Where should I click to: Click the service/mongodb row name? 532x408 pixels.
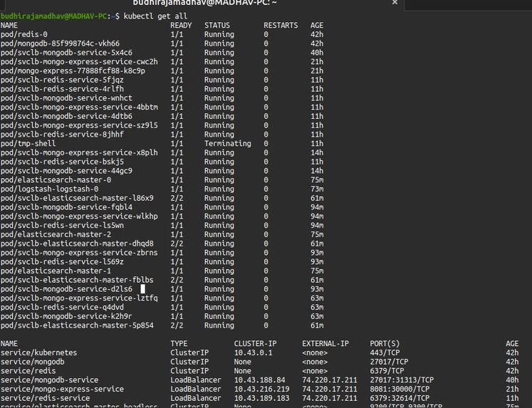tap(33, 362)
